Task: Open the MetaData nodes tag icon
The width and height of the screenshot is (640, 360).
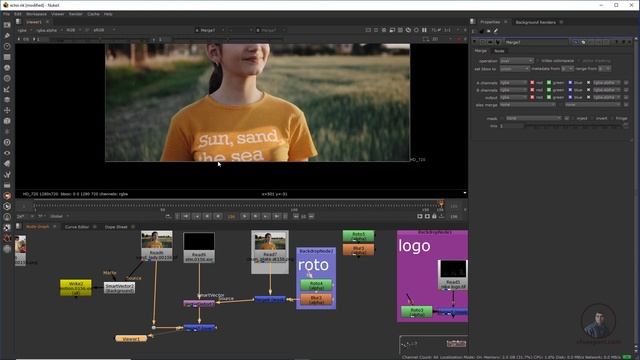Action: pyautogui.click(x=7, y=164)
